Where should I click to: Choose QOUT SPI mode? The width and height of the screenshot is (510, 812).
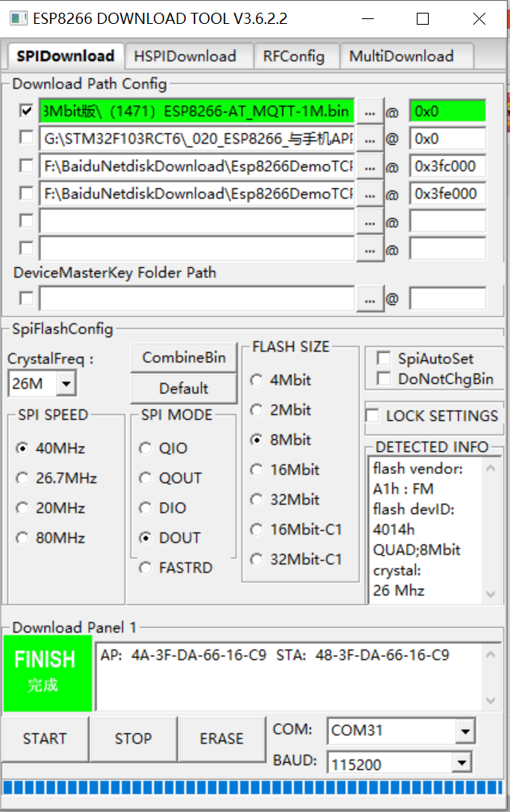coord(171,478)
